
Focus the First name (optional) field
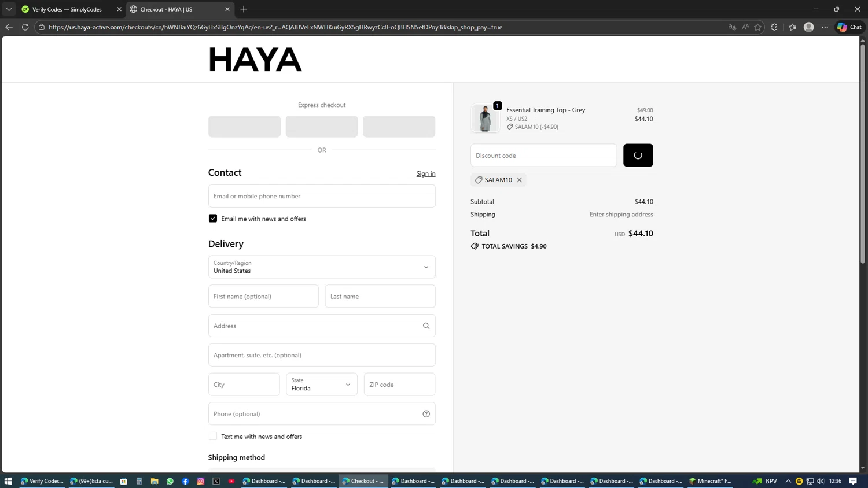pos(263,296)
